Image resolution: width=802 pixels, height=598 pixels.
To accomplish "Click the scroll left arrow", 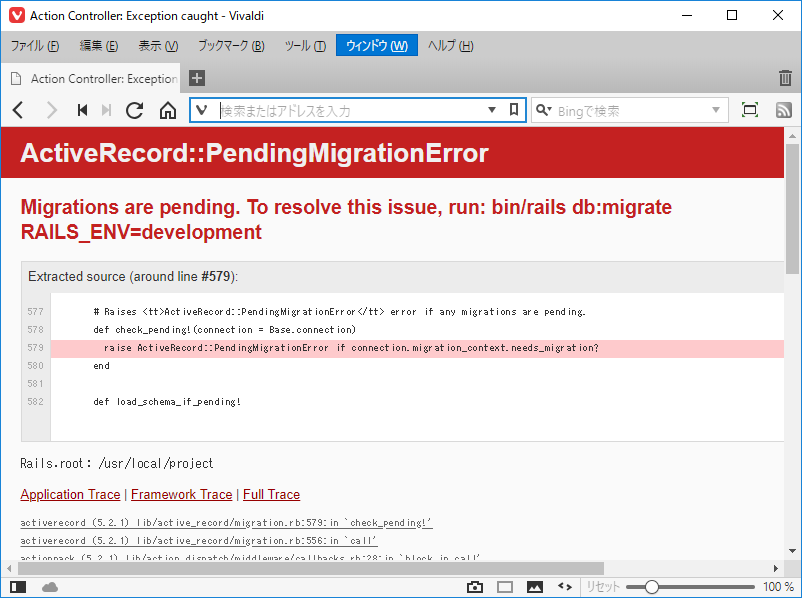I will (x=9, y=568).
